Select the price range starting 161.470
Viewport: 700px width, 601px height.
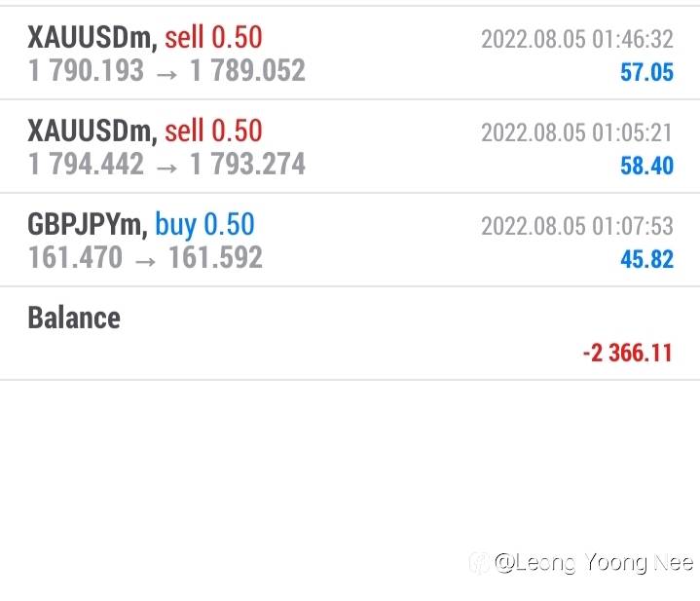click(x=145, y=257)
